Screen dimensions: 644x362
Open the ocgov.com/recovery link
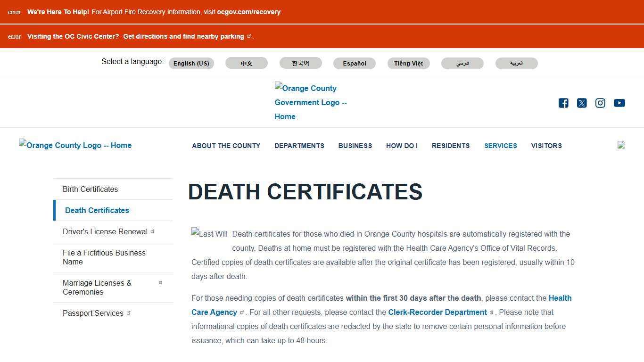tap(248, 12)
